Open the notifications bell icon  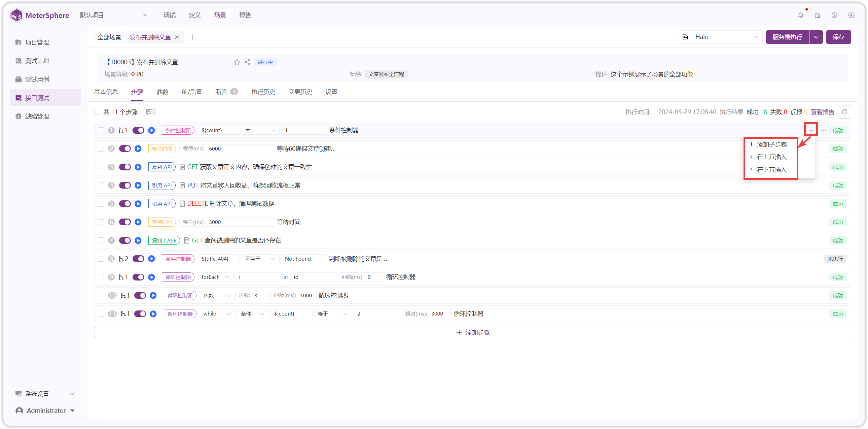coord(801,15)
